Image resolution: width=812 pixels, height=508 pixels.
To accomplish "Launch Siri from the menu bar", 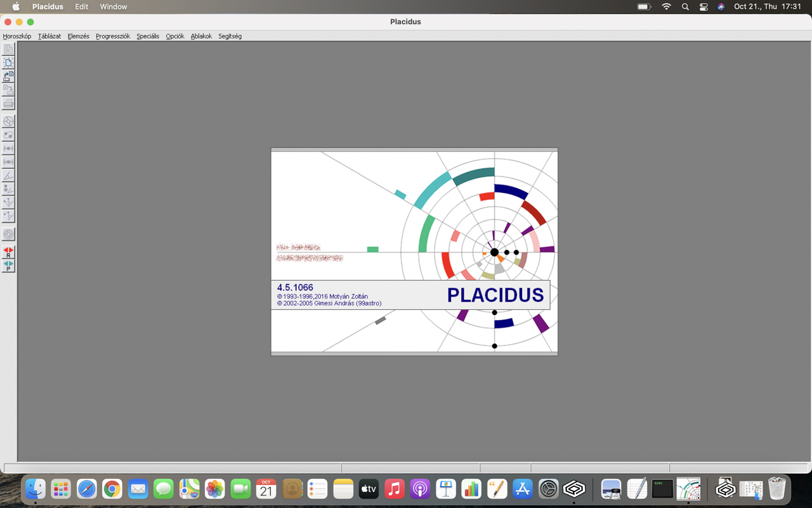I will (721, 6).
